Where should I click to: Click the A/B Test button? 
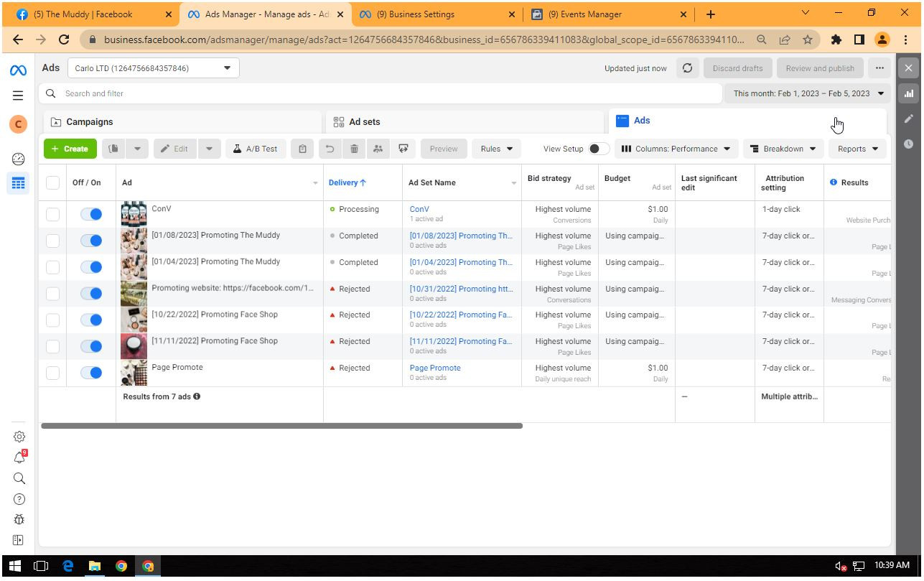click(x=256, y=149)
